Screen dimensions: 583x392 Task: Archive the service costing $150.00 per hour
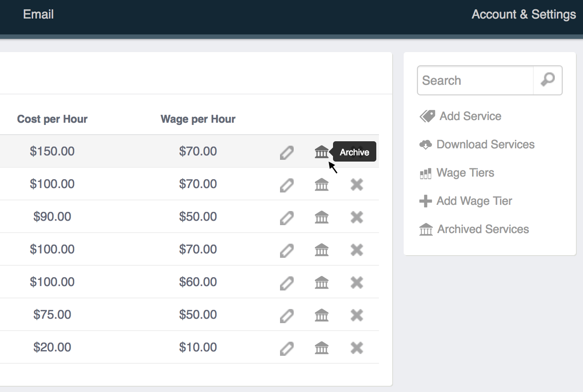coord(322,152)
